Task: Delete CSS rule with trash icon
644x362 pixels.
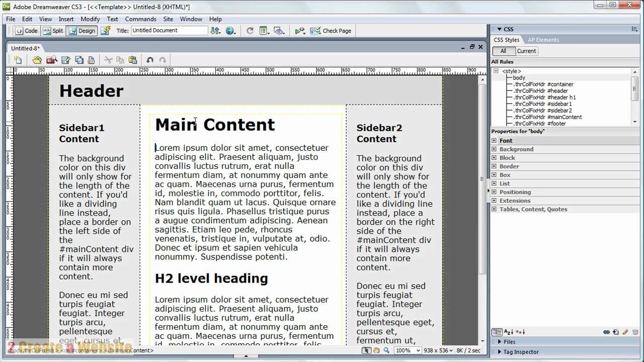Action: click(x=635, y=332)
